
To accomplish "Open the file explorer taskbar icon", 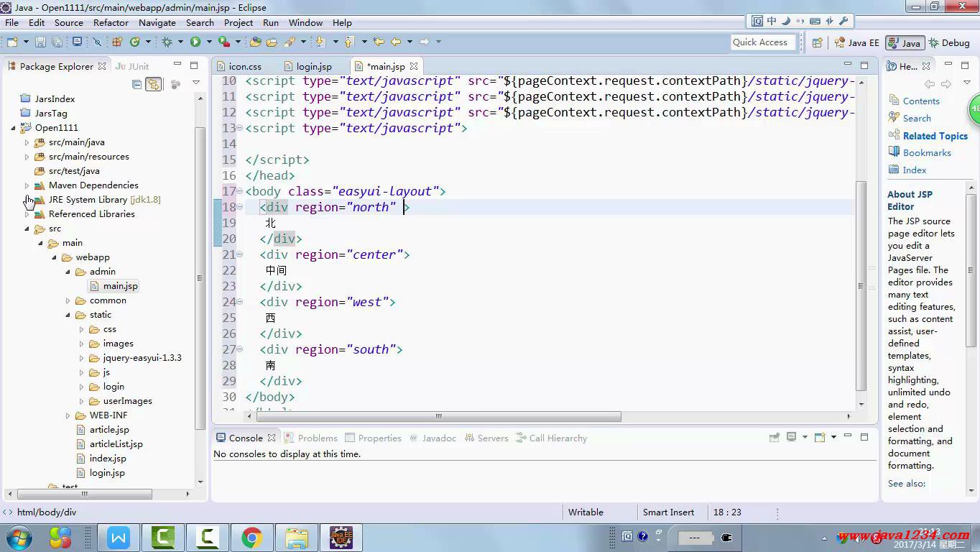I will pos(296,537).
